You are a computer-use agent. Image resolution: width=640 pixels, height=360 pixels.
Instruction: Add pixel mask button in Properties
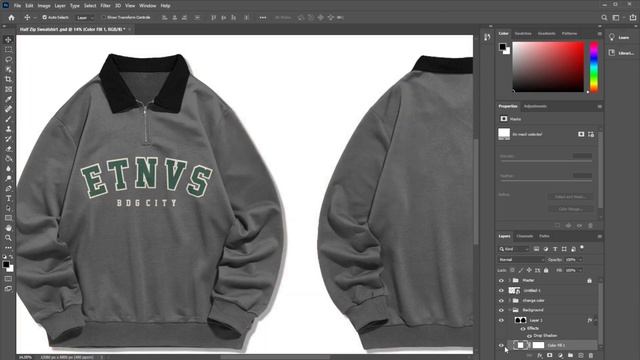pyautogui.click(x=581, y=134)
